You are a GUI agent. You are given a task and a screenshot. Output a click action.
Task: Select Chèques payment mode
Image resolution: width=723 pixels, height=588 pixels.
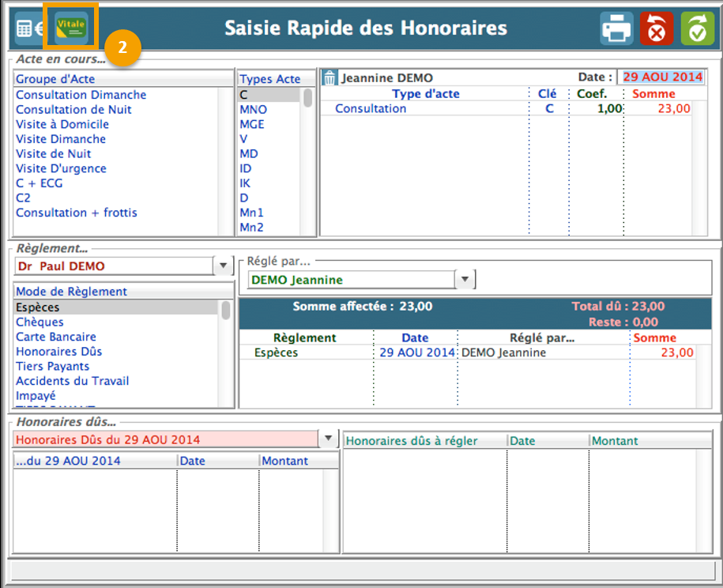point(40,322)
